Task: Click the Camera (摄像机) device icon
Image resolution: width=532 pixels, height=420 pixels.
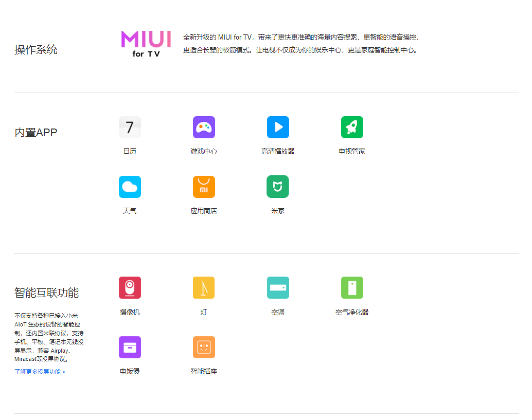Action: [130, 287]
